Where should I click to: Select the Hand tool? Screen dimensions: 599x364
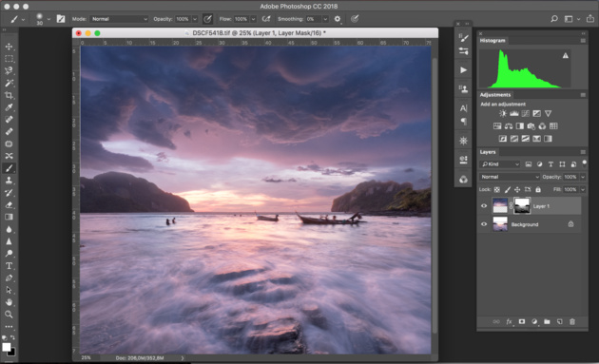pos(9,302)
